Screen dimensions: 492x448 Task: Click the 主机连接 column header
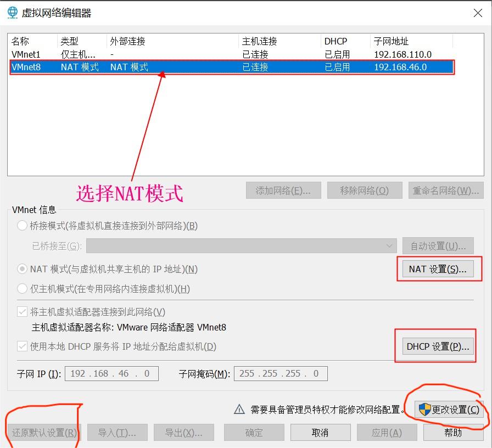[279, 41]
